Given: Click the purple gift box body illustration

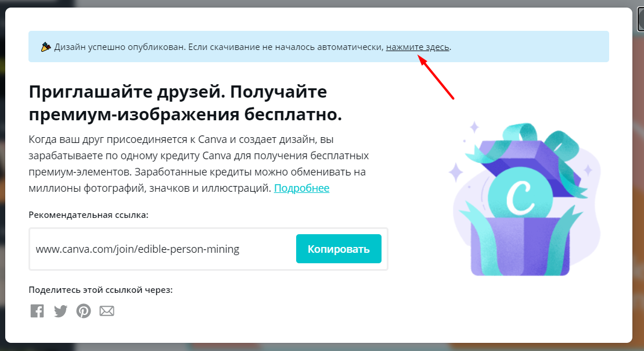Looking at the screenshot, I should click(520, 246).
